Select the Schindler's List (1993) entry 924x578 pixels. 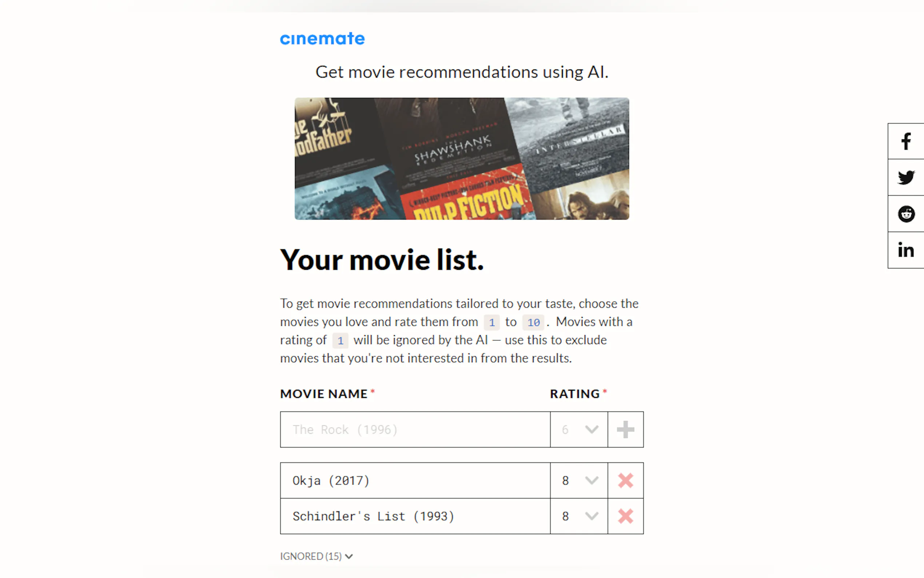point(415,516)
